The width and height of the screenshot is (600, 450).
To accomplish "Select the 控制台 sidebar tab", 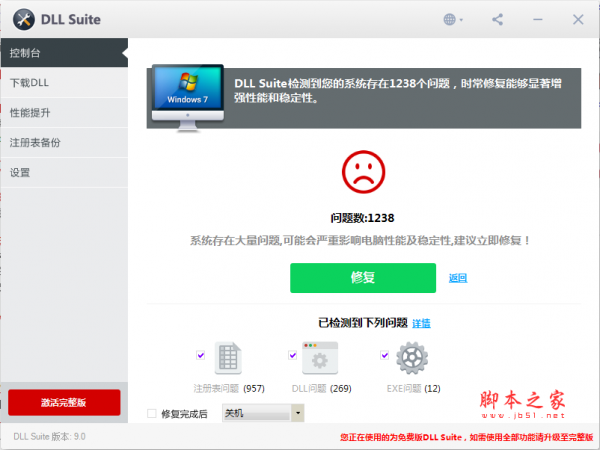I will pos(64,53).
